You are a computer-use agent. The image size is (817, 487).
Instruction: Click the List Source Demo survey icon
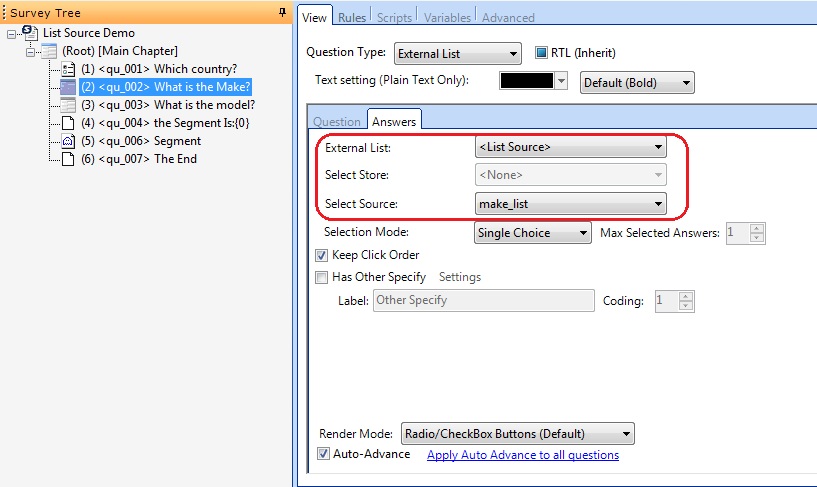point(30,32)
